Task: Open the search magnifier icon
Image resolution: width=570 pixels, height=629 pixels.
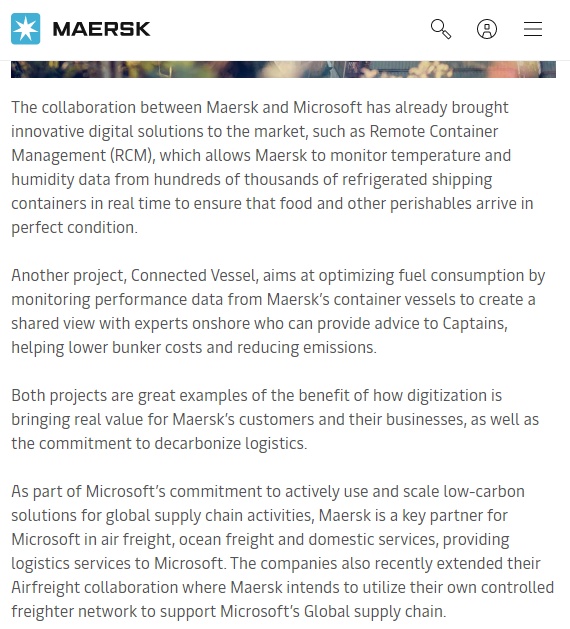Action: (x=441, y=29)
